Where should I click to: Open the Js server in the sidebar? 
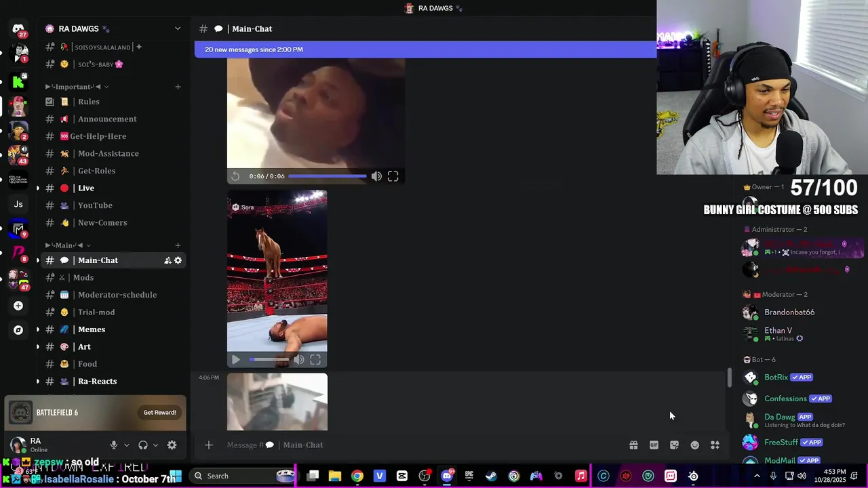click(18, 204)
